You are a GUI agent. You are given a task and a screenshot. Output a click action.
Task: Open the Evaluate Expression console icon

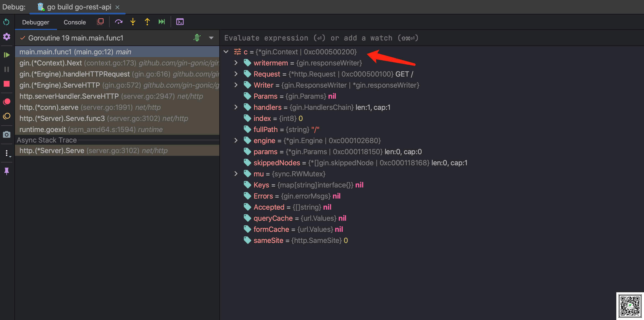(x=180, y=22)
